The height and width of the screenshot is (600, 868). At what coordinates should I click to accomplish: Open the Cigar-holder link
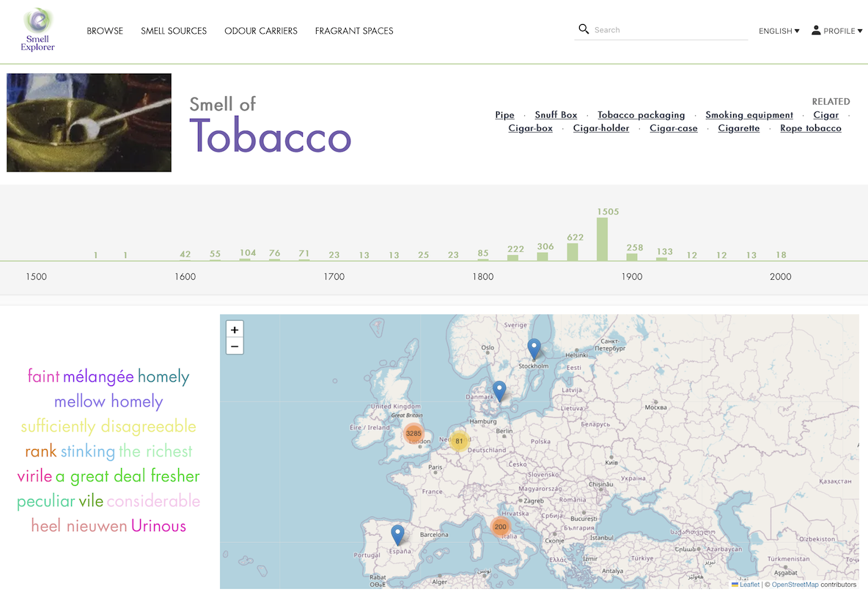coord(601,128)
